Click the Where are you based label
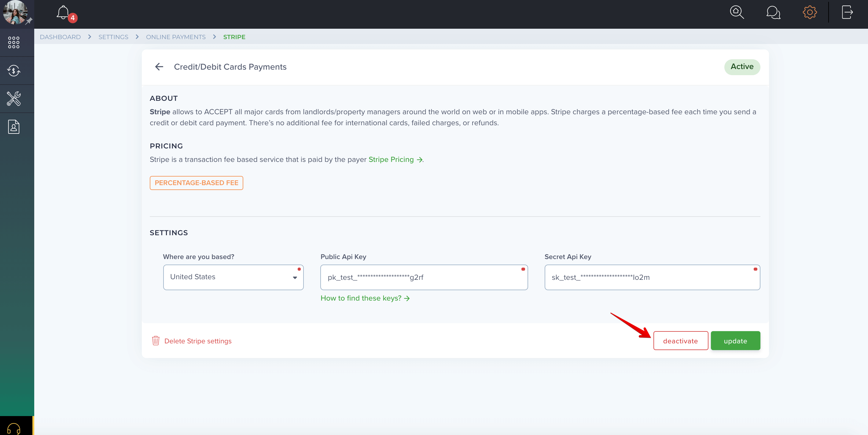Viewport: 868px width, 435px height. [x=198, y=257]
